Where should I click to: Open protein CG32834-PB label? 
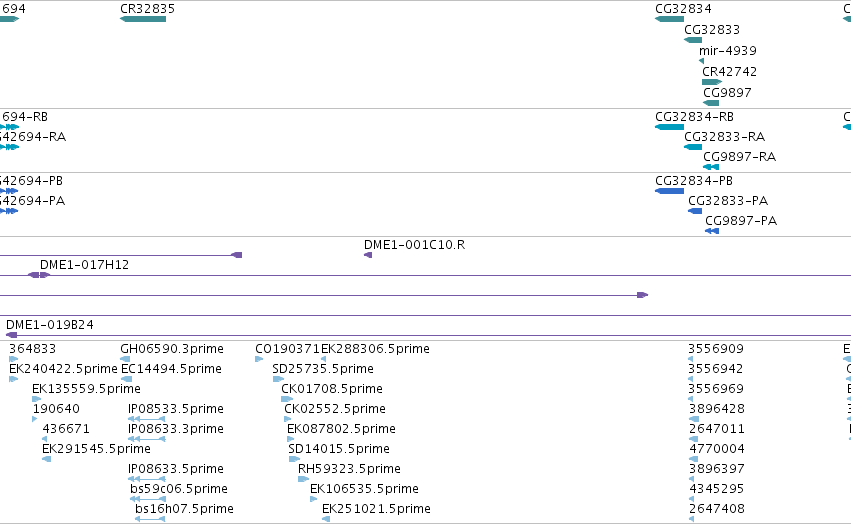(x=694, y=181)
